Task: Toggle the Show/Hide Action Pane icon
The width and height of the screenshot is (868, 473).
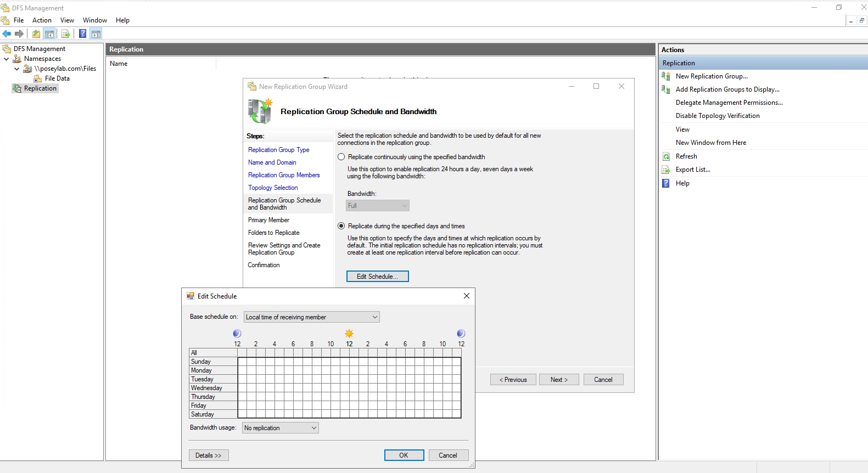Action: point(96,34)
